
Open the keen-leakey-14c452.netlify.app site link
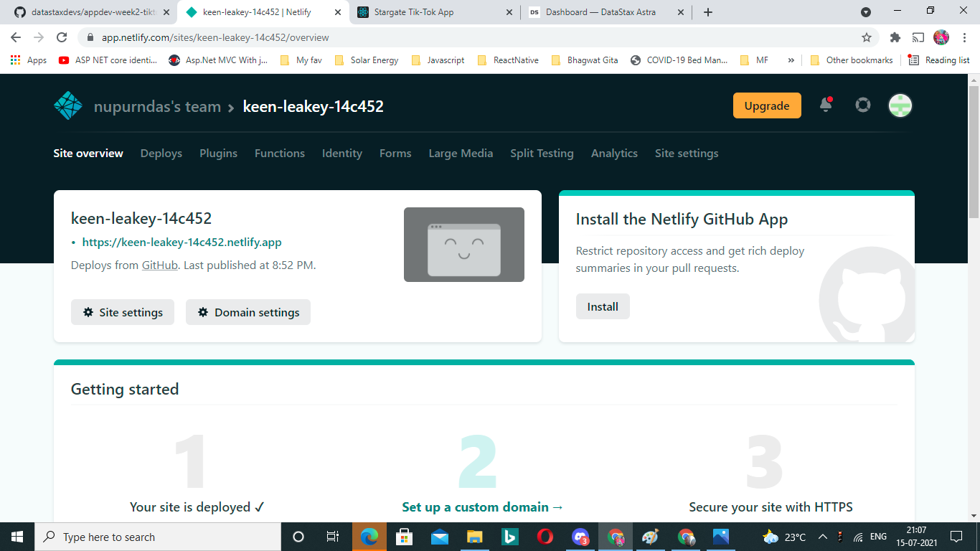click(182, 242)
